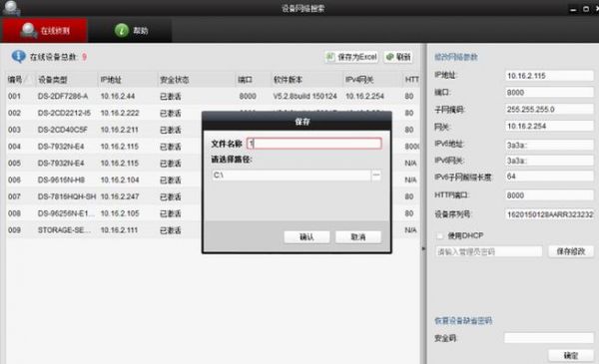Maximize the window

(x=586, y=9)
